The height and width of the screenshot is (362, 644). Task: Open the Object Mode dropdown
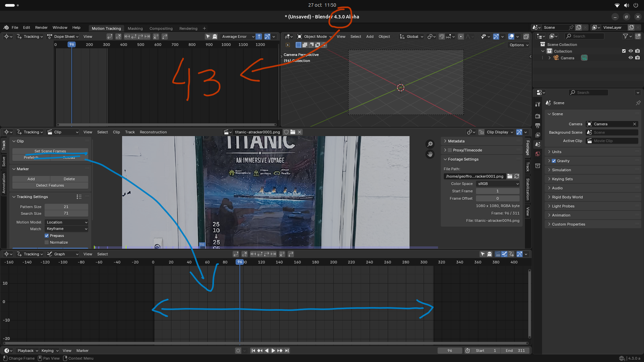pyautogui.click(x=314, y=37)
